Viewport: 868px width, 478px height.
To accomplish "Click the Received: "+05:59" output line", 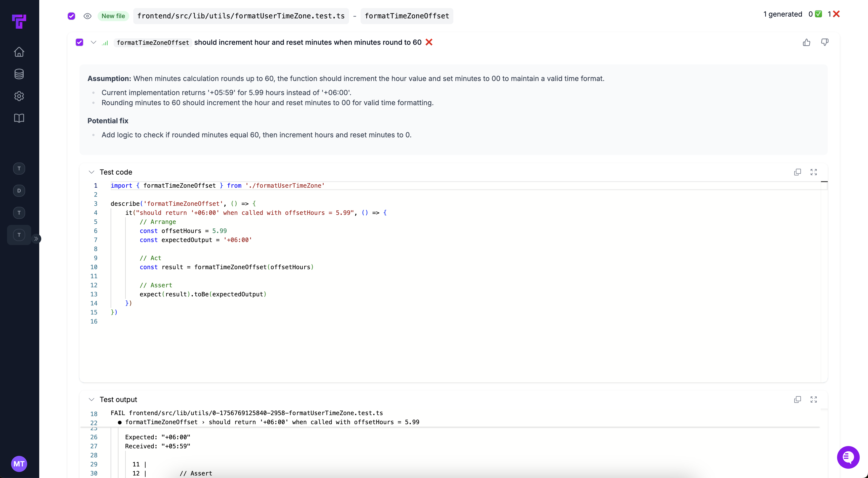I will click(158, 446).
